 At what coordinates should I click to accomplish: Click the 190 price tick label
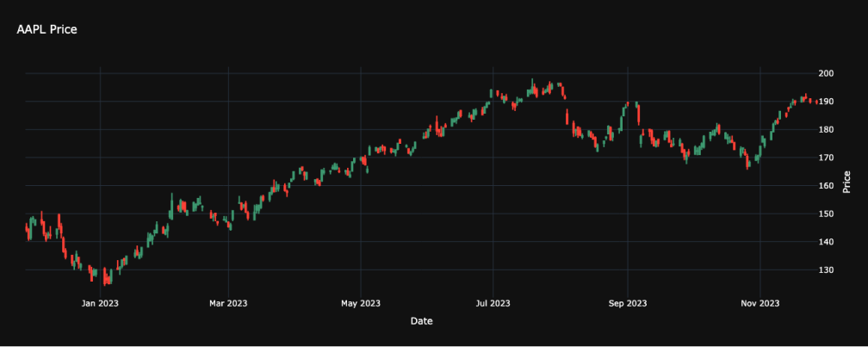point(827,102)
